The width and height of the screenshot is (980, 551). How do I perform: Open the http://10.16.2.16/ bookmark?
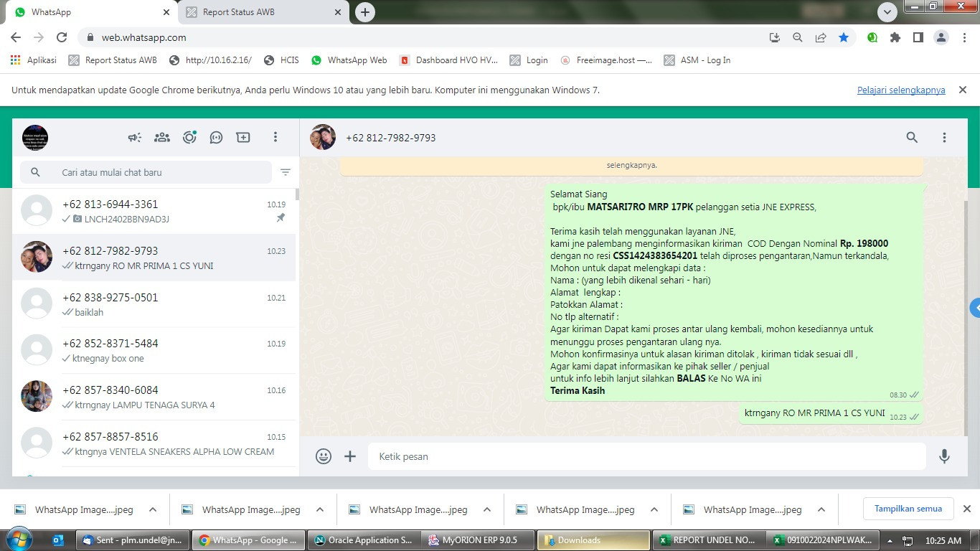[210, 60]
